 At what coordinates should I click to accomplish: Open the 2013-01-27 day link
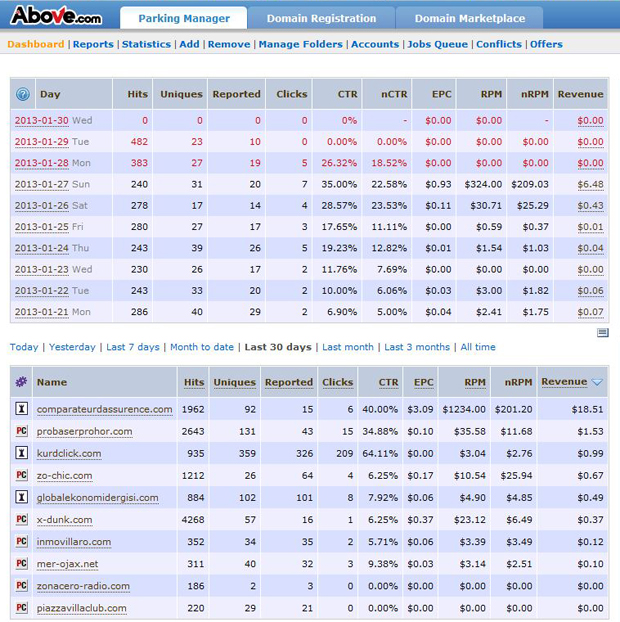pyautogui.click(x=42, y=184)
